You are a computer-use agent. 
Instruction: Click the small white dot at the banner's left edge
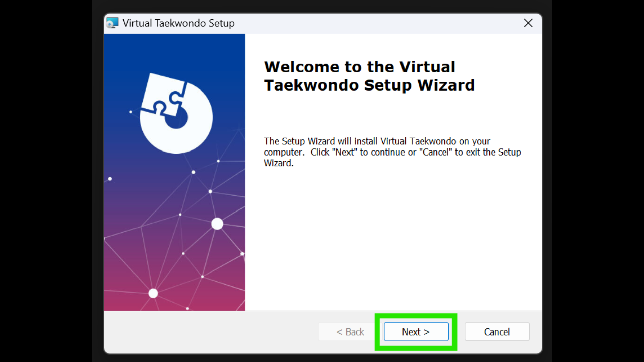[x=110, y=179]
